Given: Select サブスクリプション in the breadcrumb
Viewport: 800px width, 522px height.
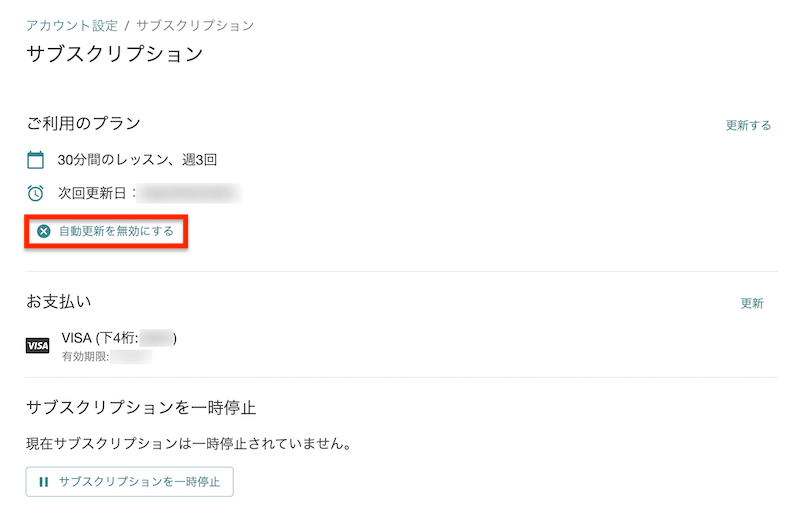Looking at the screenshot, I should tap(195, 26).
